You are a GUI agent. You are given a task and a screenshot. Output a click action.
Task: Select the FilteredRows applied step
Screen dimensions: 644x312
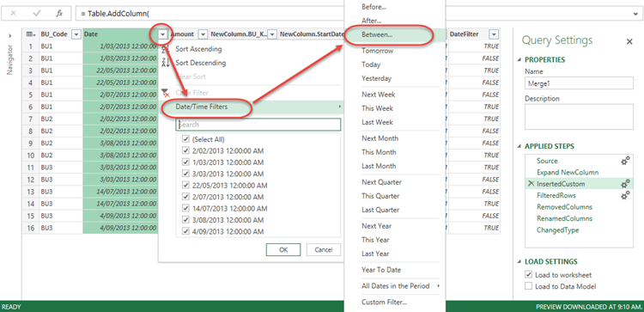(556, 195)
